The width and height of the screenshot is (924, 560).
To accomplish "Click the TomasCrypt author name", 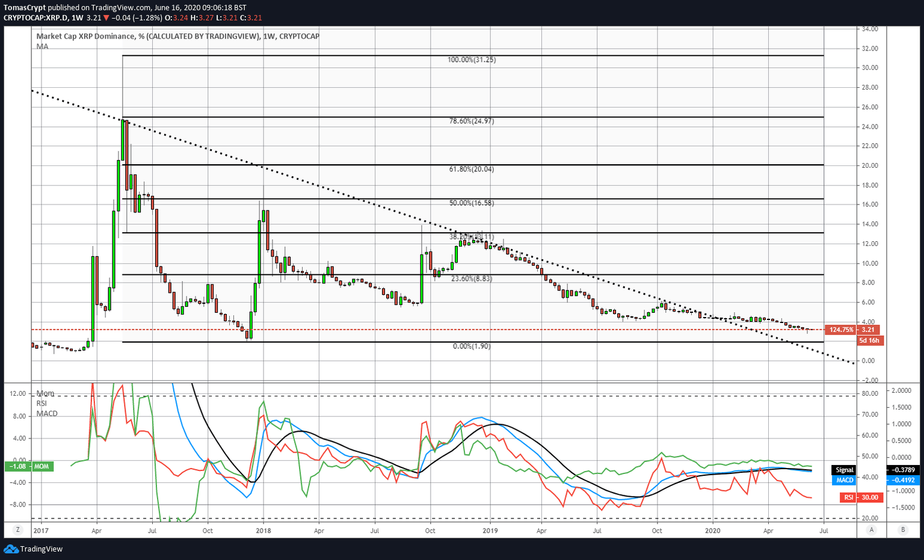I will pos(25,8).
